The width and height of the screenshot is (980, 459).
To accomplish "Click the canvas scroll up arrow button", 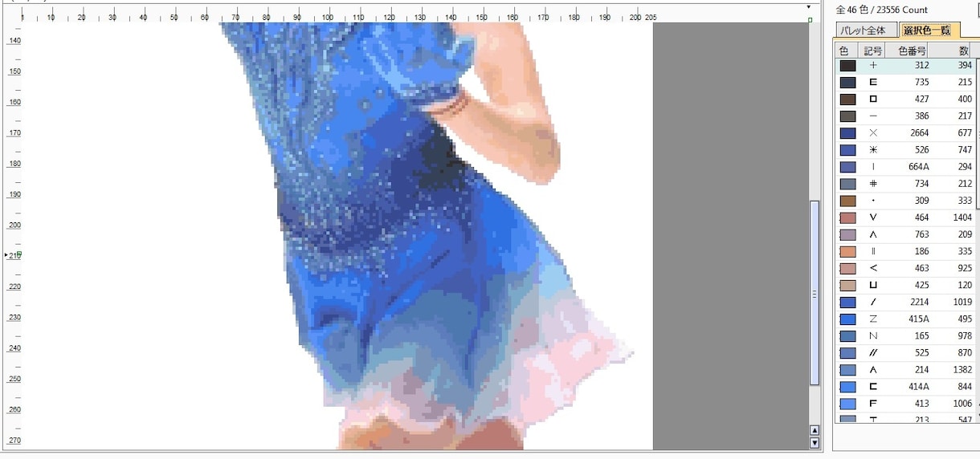I will coord(815,431).
